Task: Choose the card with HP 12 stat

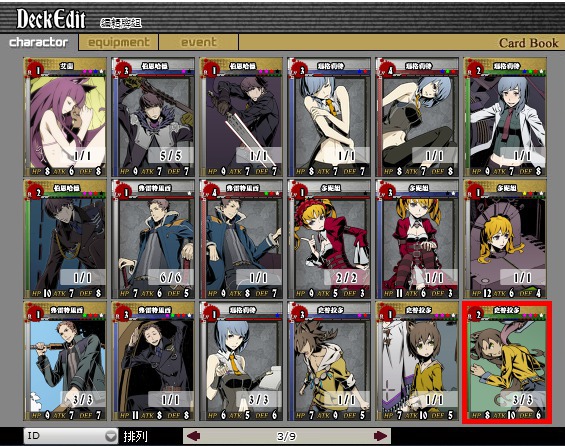Action: (x=505, y=240)
